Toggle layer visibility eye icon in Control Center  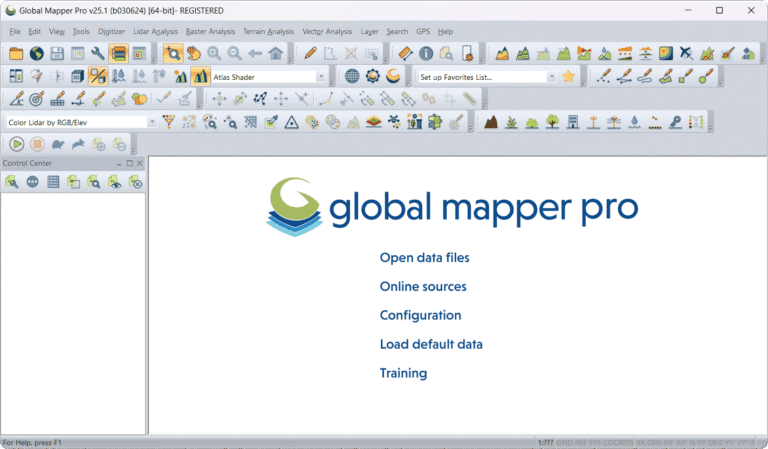click(115, 182)
